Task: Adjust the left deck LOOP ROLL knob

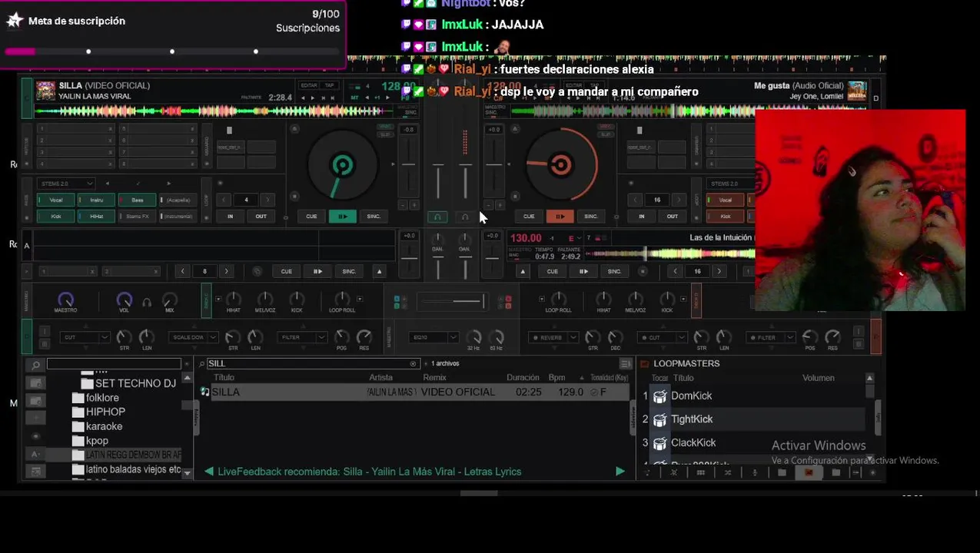Action: pos(342,298)
